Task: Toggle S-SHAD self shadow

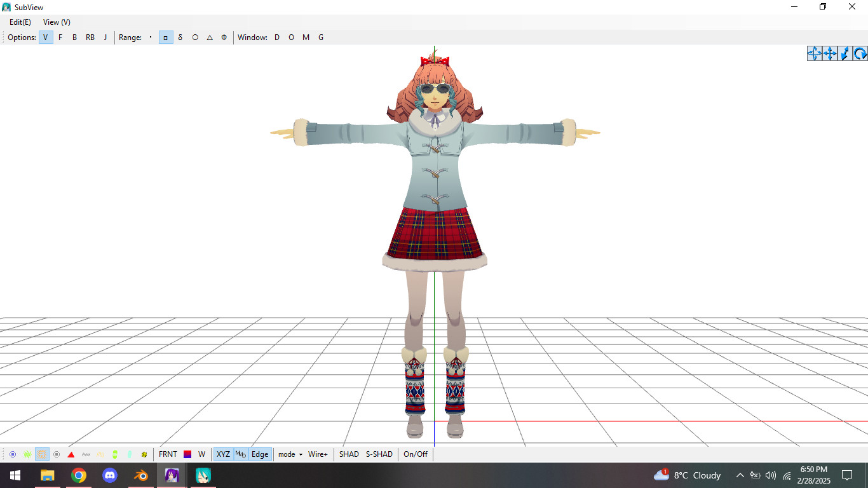Action: 379,454
